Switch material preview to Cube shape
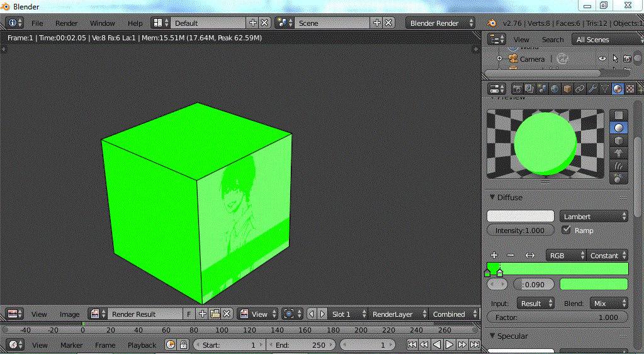Viewport: 644px width, 354px height. coord(619,140)
